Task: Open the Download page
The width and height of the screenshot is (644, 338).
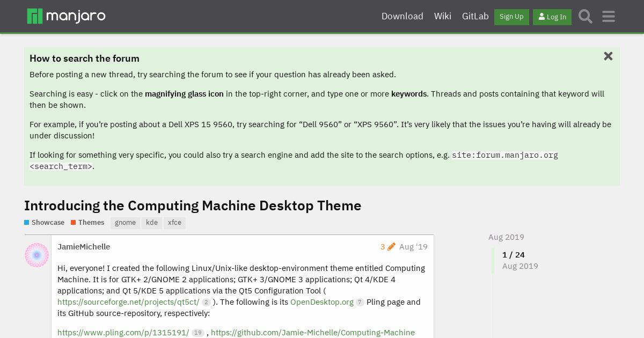Action: pyautogui.click(x=402, y=16)
